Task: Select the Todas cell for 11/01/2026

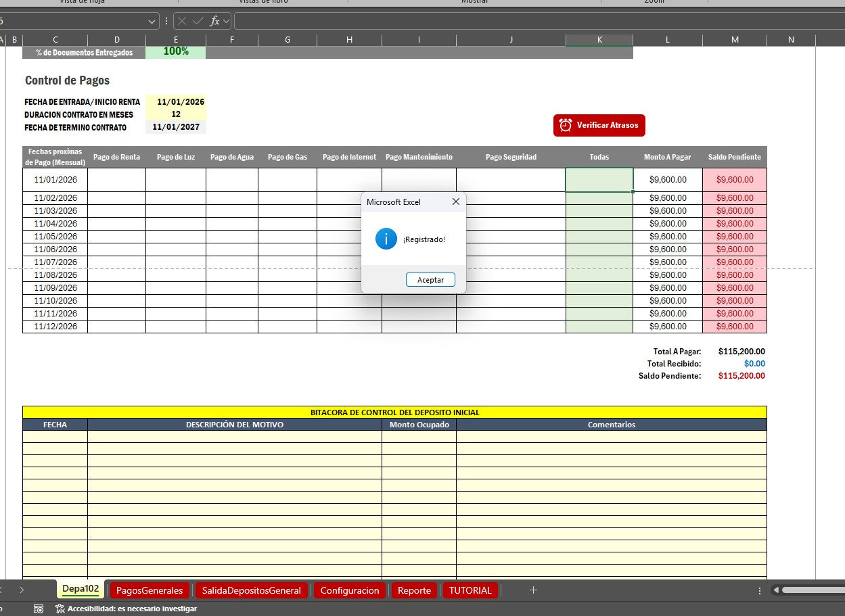Action: click(x=599, y=179)
